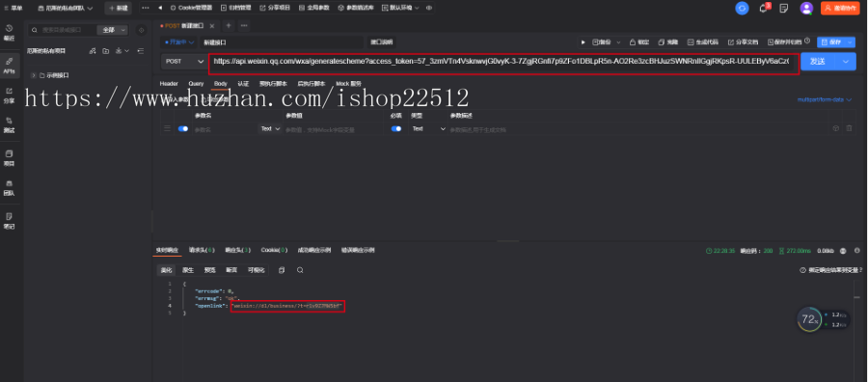The width and height of the screenshot is (868, 382).
Task: Open the POST method dropdown
Action: (184, 62)
